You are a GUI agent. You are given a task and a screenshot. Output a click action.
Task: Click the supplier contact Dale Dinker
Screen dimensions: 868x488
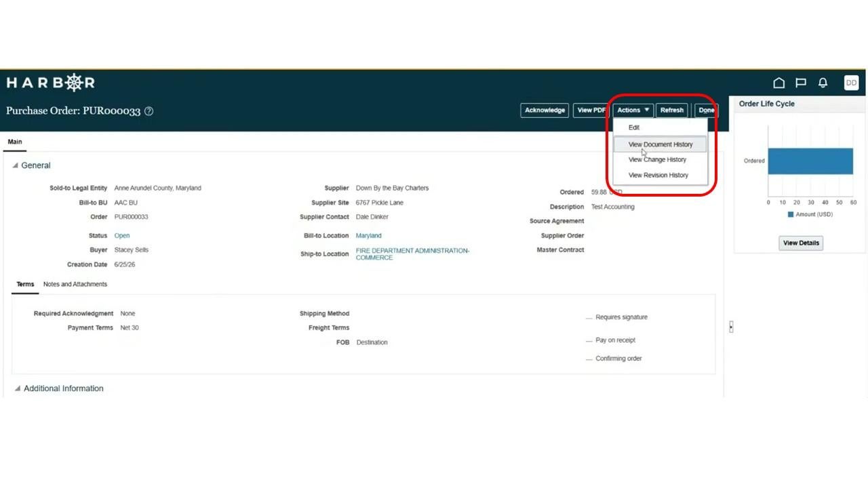tap(372, 218)
